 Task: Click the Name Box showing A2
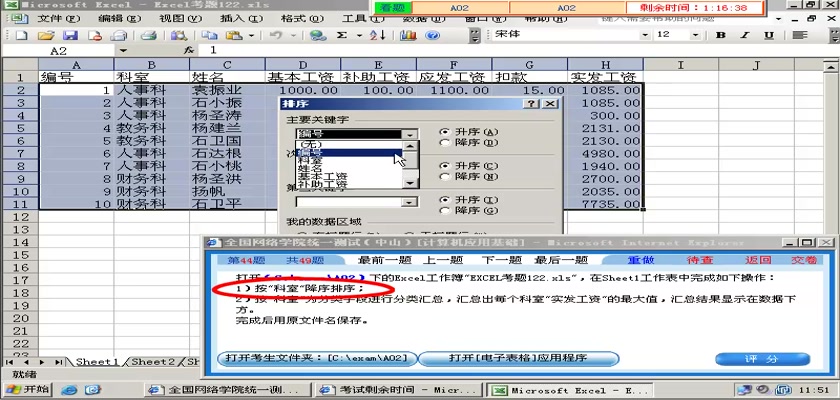pyautogui.click(x=58, y=50)
